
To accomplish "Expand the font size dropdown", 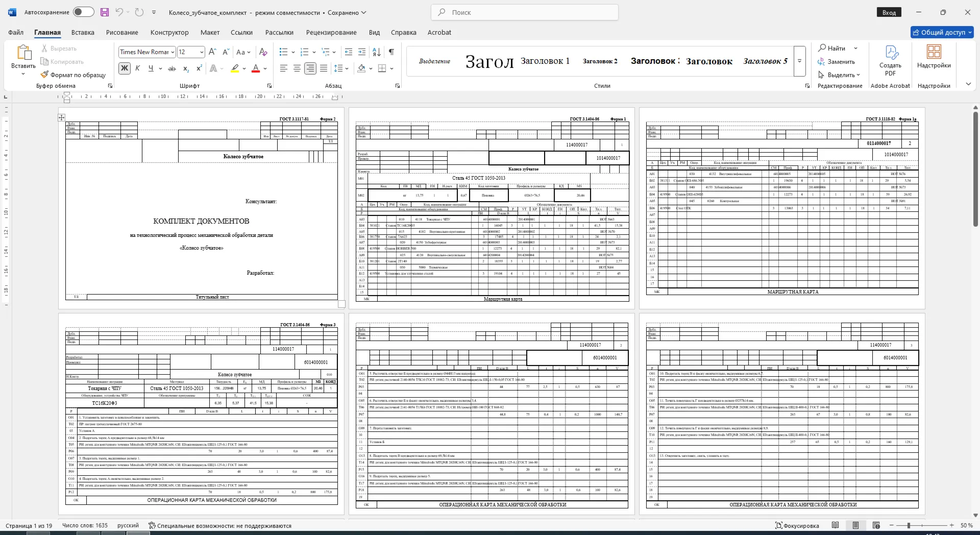I will pos(202,52).
